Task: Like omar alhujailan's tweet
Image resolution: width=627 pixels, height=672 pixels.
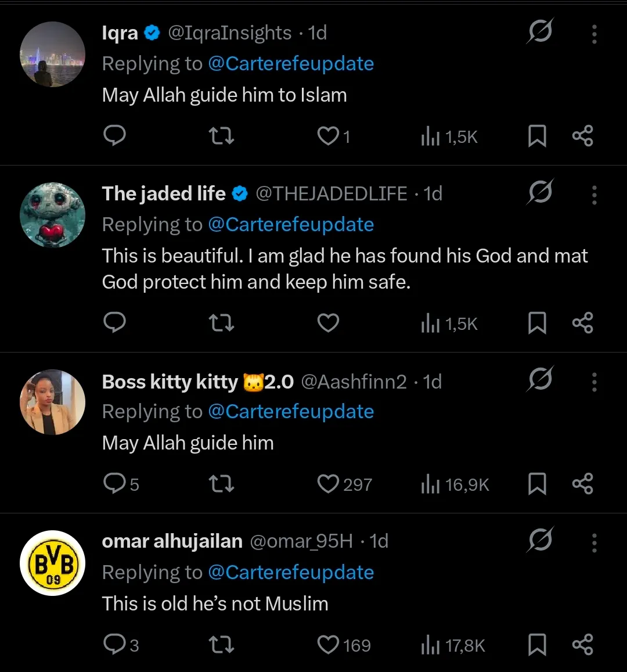Action: [x=328, y=645]
